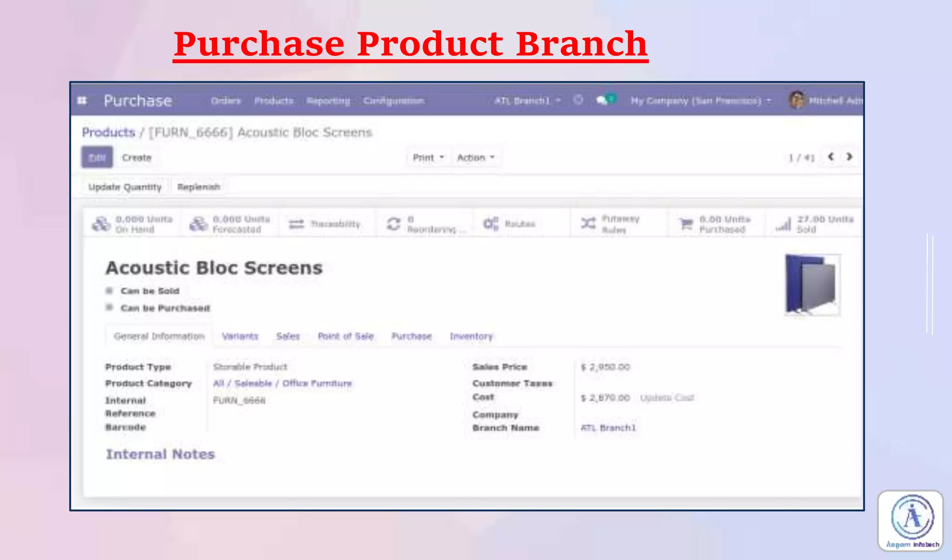Click Mitchell Admin user avatar
This screenshot has width=952, height=560.
[x=797, y=100]
